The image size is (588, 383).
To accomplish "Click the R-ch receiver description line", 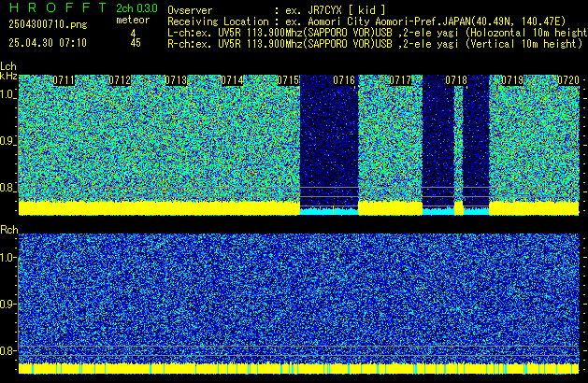I will point(375,44).
